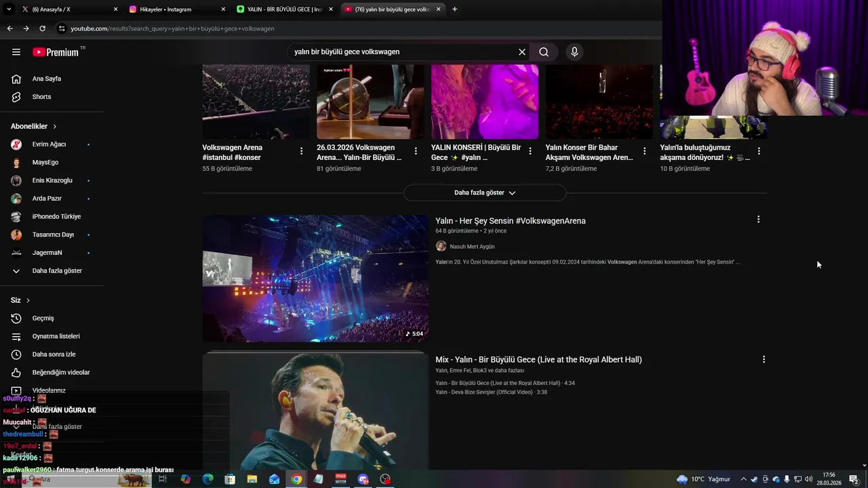Open the YouTube hamburger guide menu
The height and width of the screenshot is (488, 868).
click(x=16, y=52)
